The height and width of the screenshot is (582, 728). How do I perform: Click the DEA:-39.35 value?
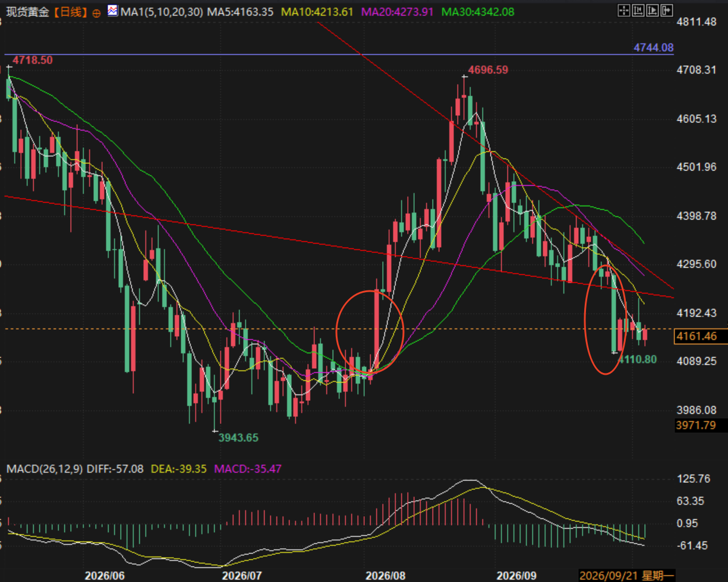click(x=178, y=469)
